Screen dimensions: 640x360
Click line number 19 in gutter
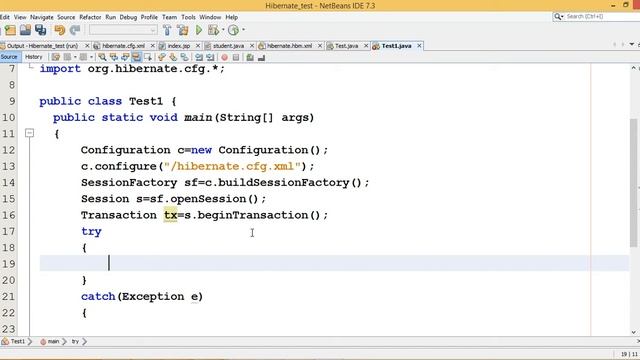tap(8, 264)
